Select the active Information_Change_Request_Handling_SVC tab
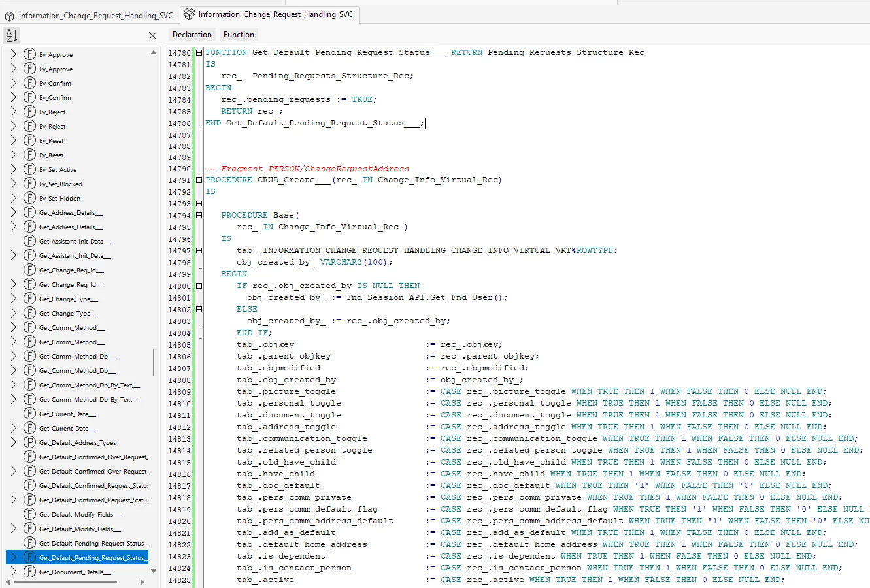 [x=275, y=14]
